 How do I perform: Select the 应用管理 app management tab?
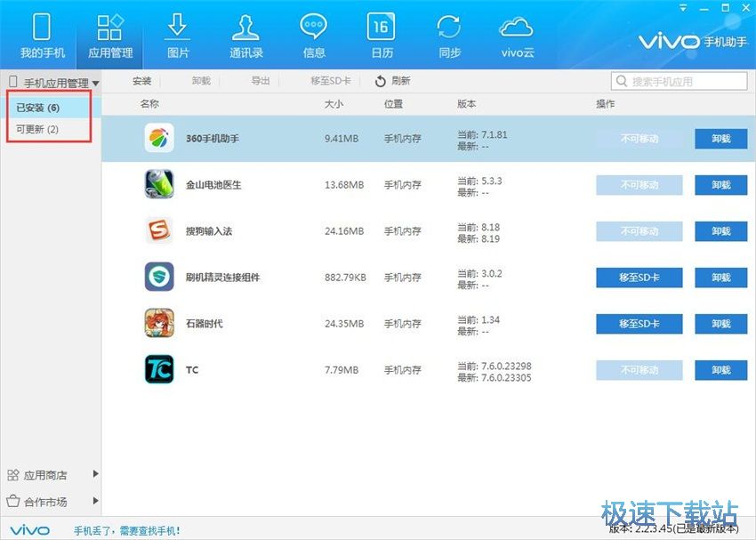pos(110,36)
